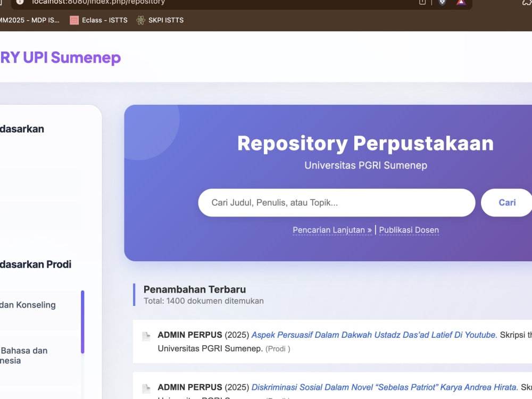The height and width of the screenshot is (399, 532).
Task: Click the purple prodi list scrollbar
Action: [82, 322]
